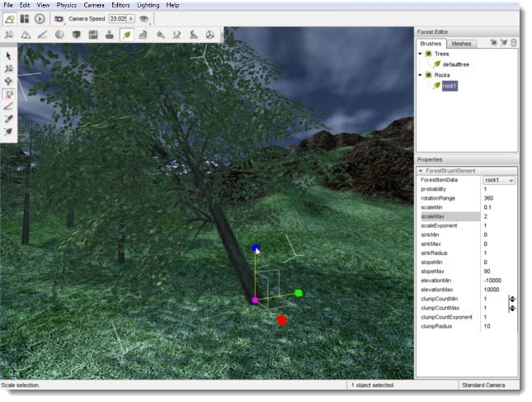This screenshot has width=532, height=402.
Task: Open the River Editor icon
Action: click(x=177, y=35)
